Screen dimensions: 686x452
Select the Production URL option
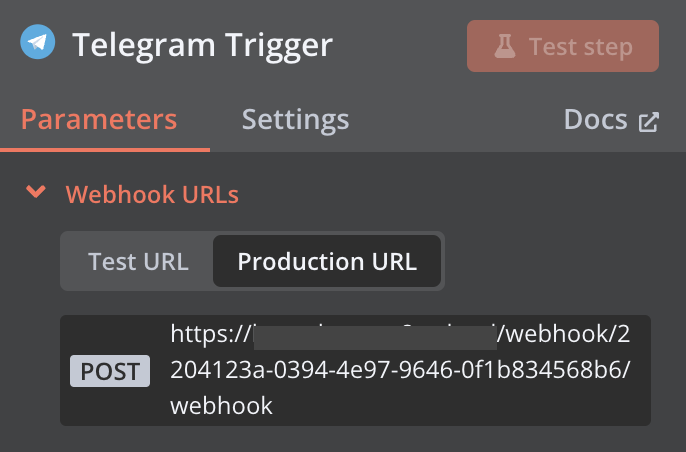326,262
